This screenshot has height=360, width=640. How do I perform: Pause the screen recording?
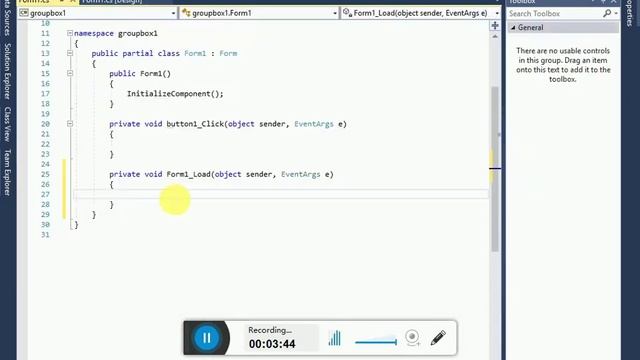[207, 338]
